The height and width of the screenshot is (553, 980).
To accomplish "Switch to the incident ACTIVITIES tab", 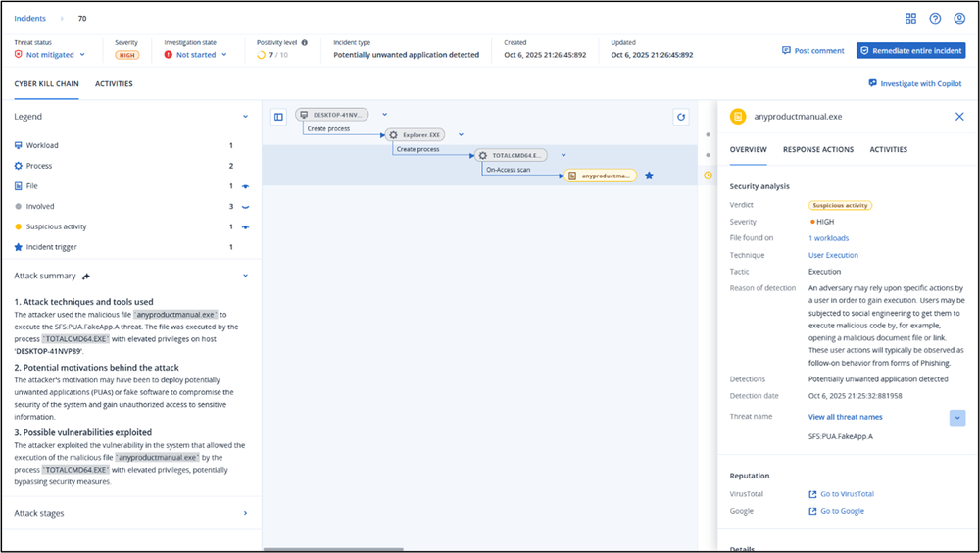I will (114, 84).
